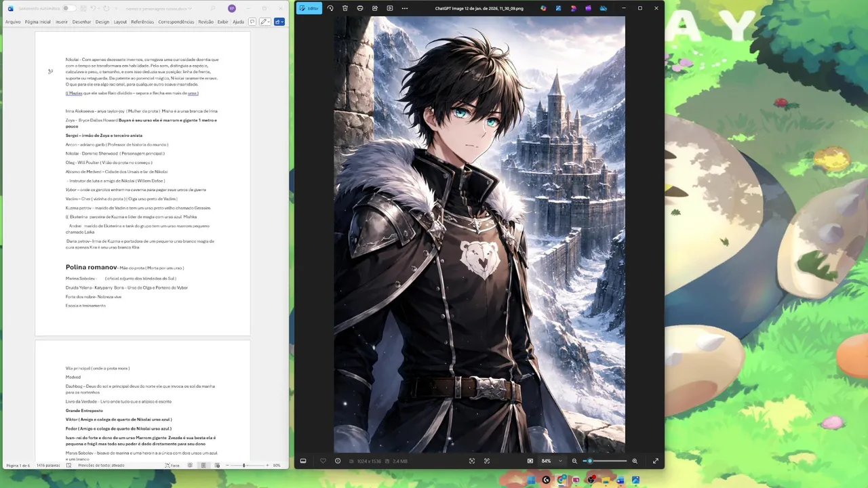This screenshot has height=488, width=868.
Task: Click the Search magnifier in Word title bar
Action: pyautogui.click(x=212, y=9)
